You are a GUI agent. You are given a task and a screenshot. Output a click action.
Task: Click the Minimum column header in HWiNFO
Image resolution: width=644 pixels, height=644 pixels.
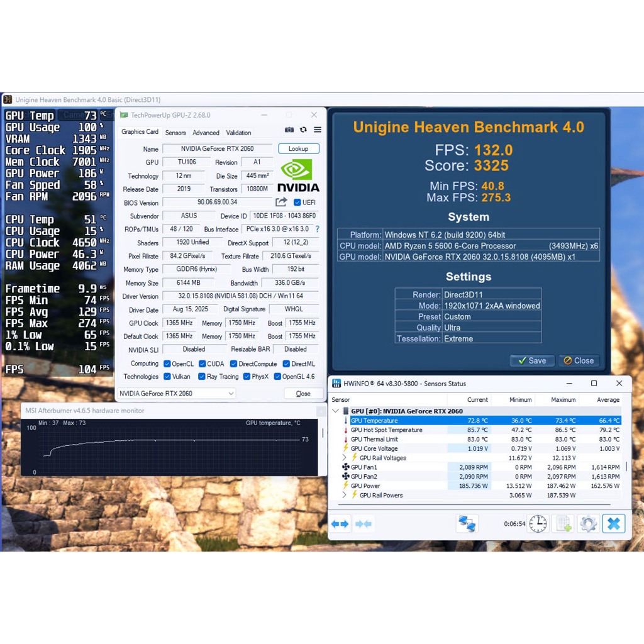513,399
